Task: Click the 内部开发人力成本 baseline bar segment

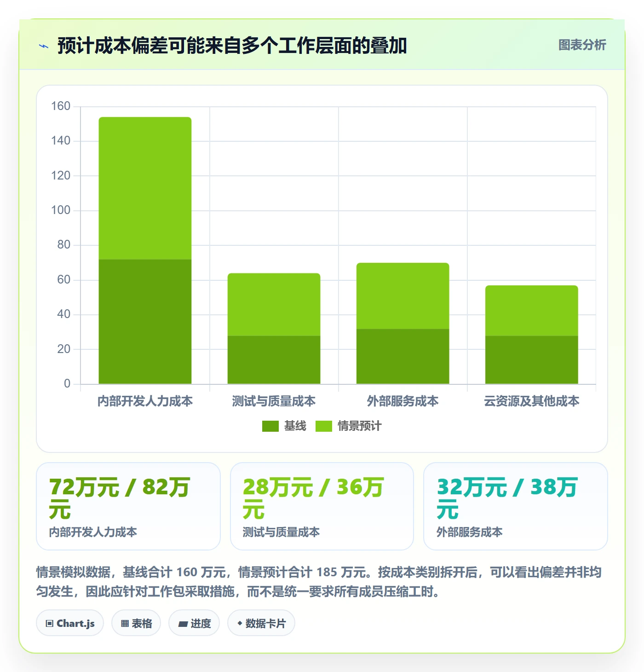Action: click(145, 322)
